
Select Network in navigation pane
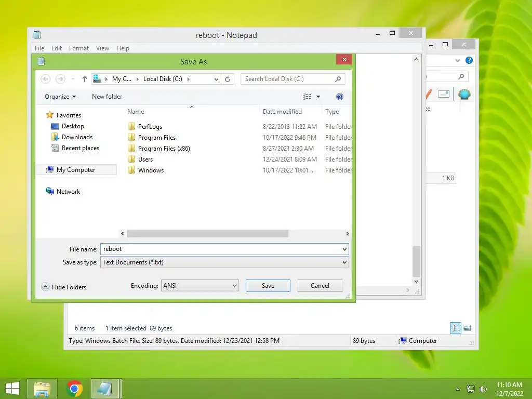[68, 192]
